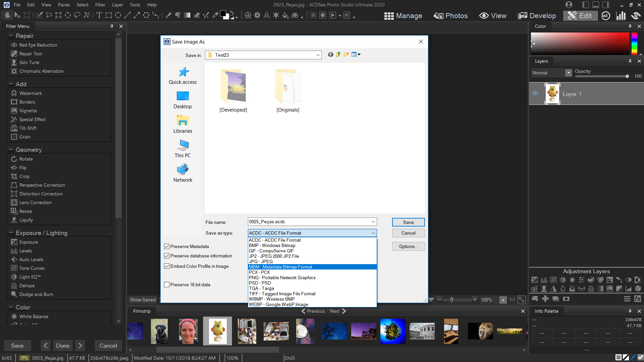The image size is (644, 362).
Task: Choose PNG - Portable Network Graphics format
Action: (x=282, y=278)
